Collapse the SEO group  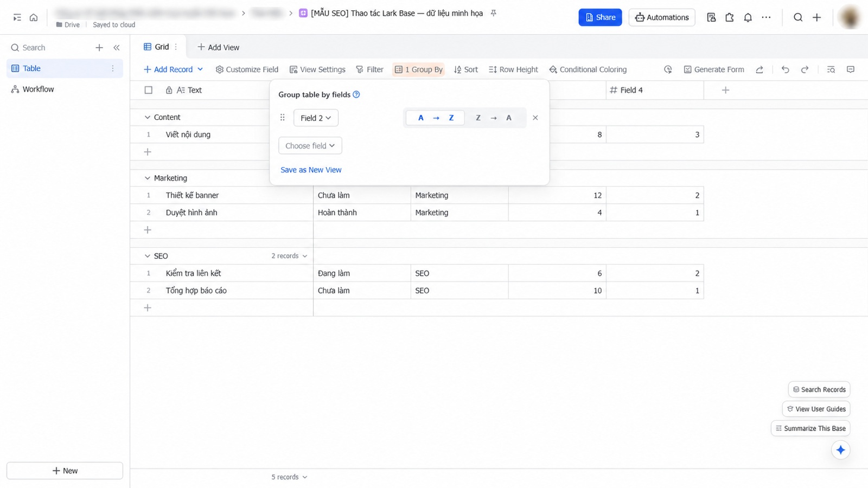point(147,256)
